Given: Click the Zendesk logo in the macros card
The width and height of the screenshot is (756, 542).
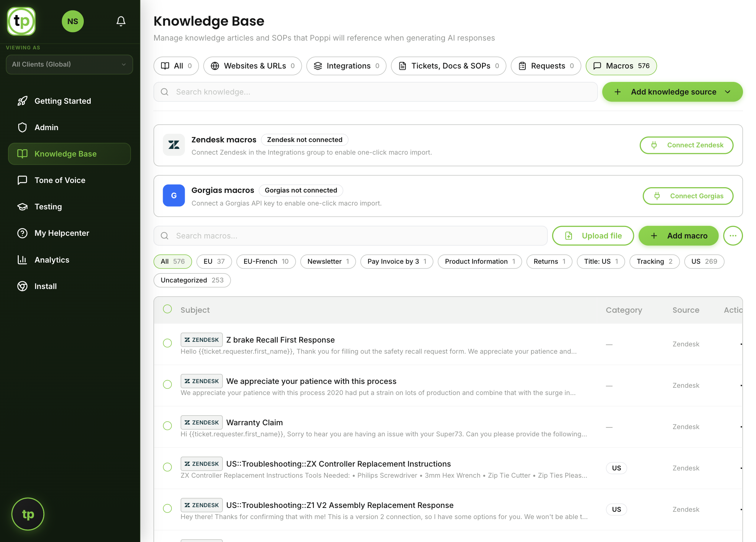Looking at the screenshot, I should coord(174,145).
